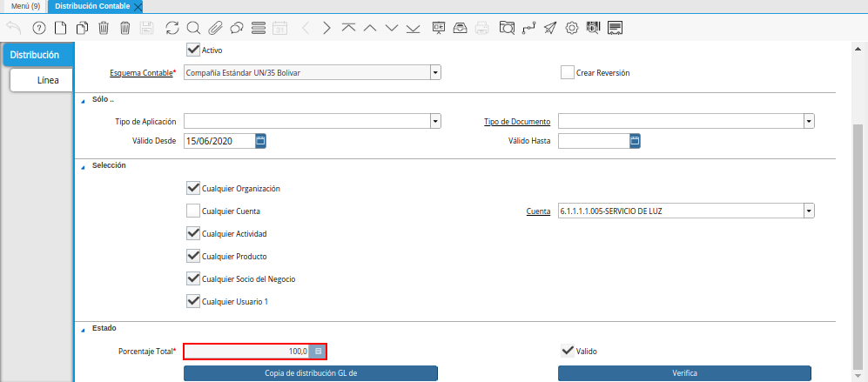The width and height of the screenshot is (868, 382).
Task: Enable the Crear Reversión checkbox
Action: point(568,72)
